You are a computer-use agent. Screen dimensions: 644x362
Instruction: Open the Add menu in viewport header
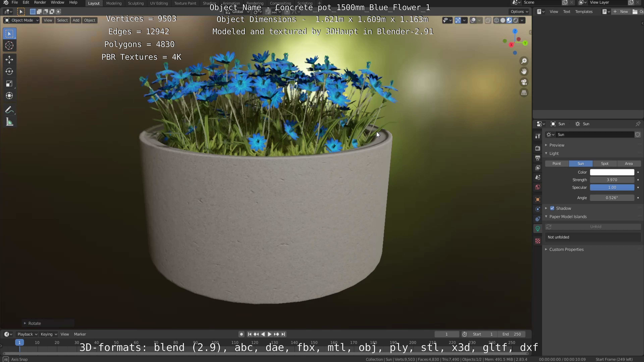(76, 20)
